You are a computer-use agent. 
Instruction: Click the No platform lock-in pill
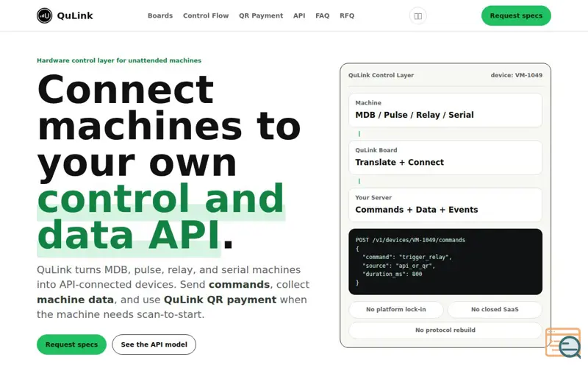(x=396, y=309)
